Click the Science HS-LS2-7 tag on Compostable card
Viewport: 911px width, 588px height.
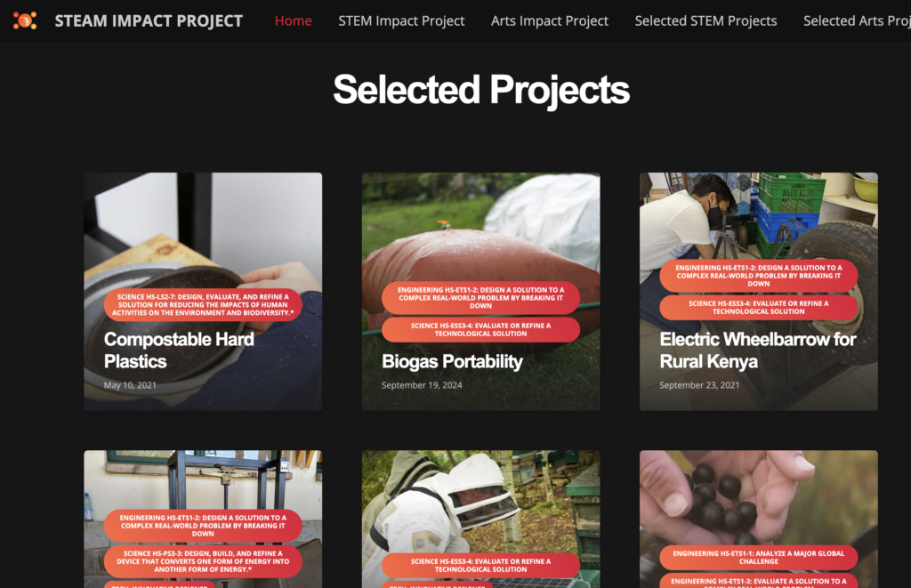(x=203, y=304)
